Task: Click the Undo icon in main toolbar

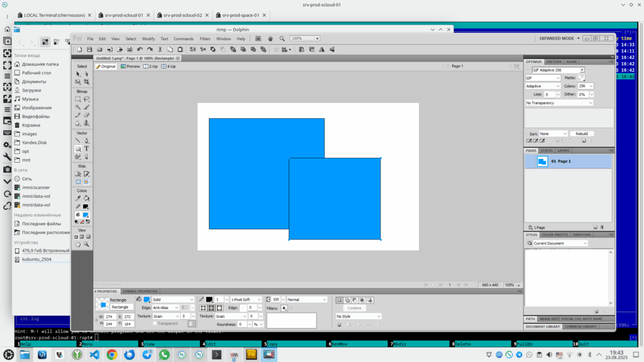Action: [x=140, y=49]
